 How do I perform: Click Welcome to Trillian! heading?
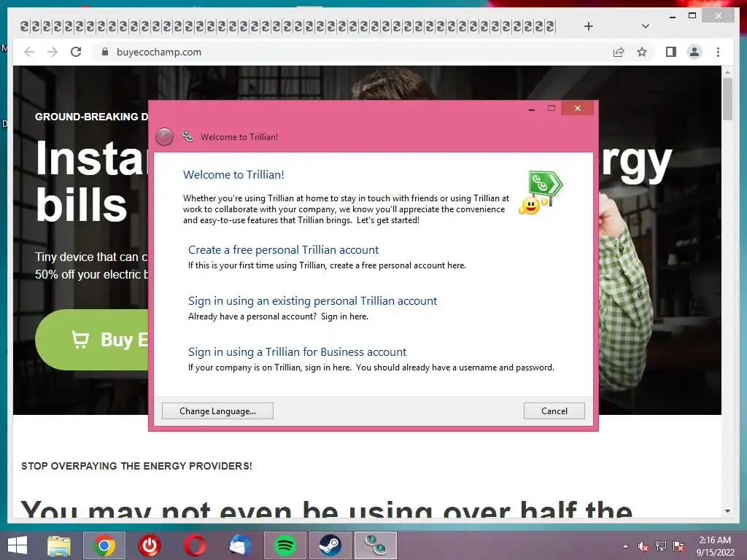click(x=233, y=175)
